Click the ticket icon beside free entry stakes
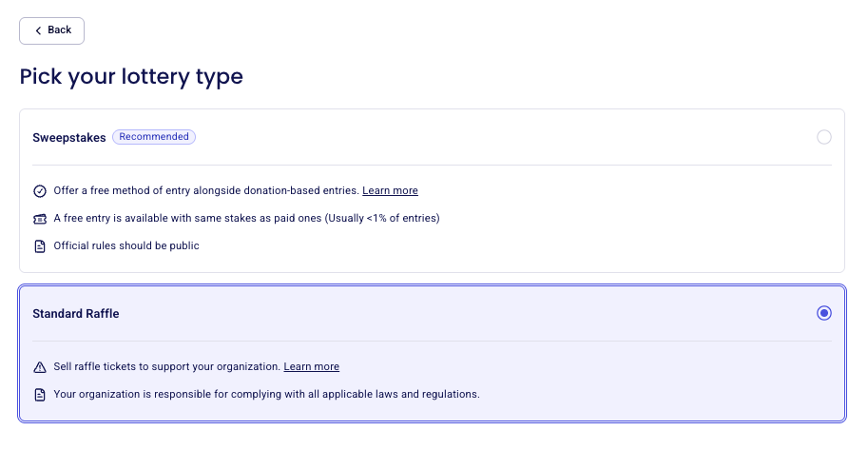 pos(40,219)
